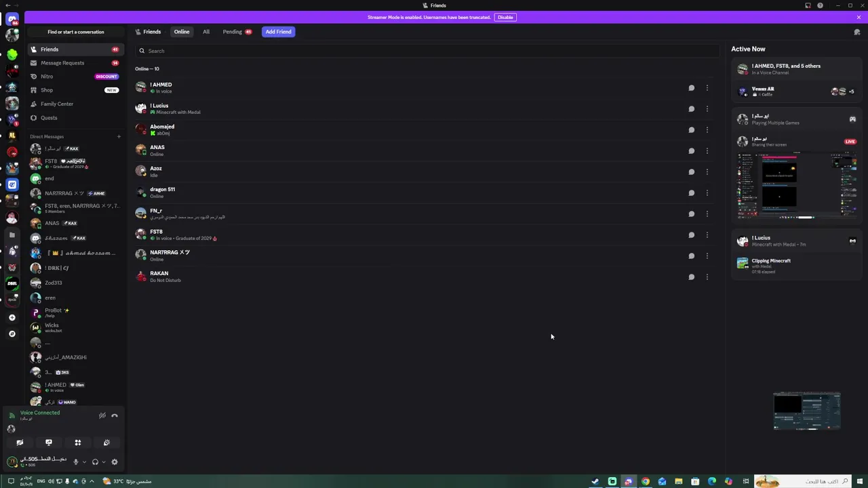This screenshot has width=868, height=488.
Task: Turn on camera in voice panel
Action: [20, 443]
